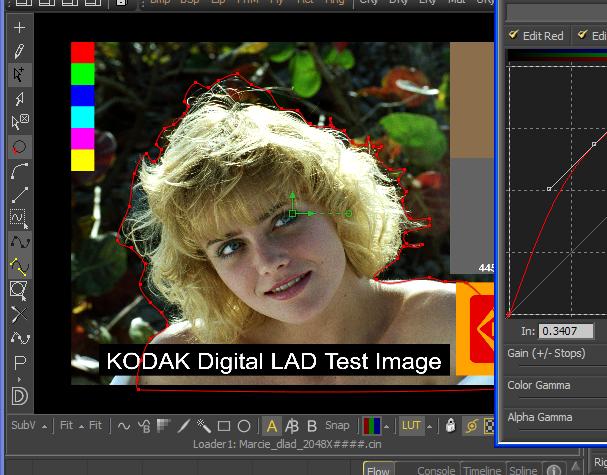Toggle the Edit Red checkbox
Screen dimensions: 607x475
(514, 35)
